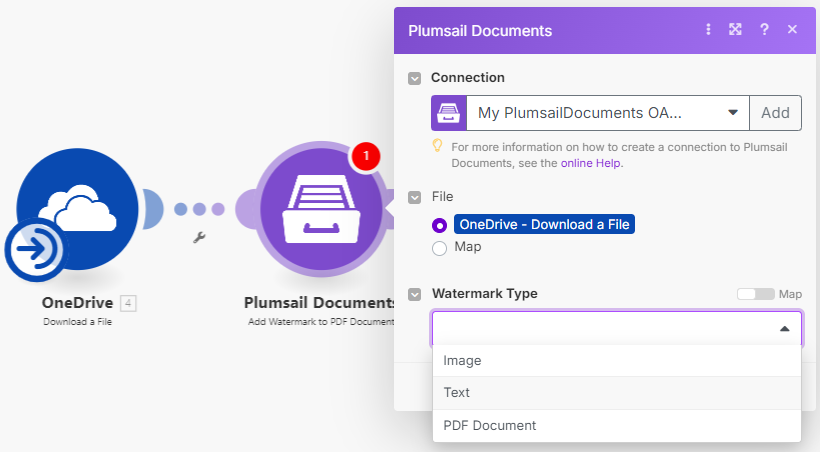820x452 pixels.
Task: Collapse the Watermark Type section
Action: coord(414,295)
